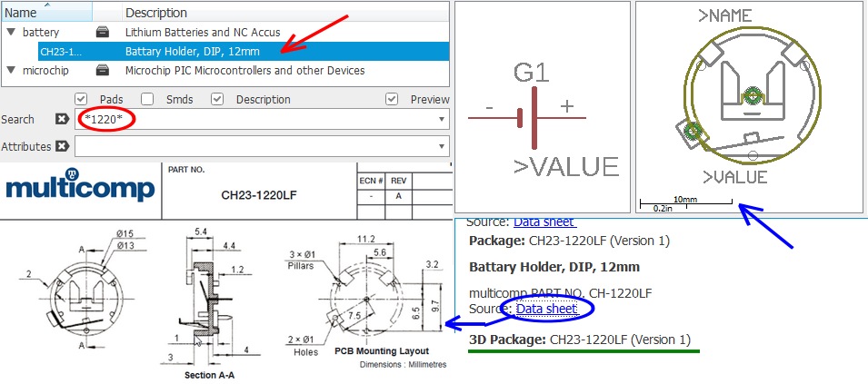Click the package footprint preview

click(x=750, y=106)
